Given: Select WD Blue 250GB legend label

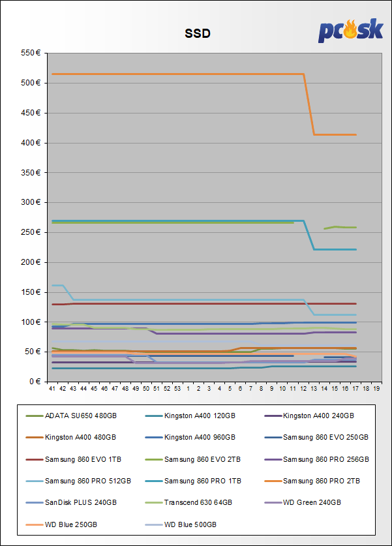Looking at the screenshot, I should (71, 524).
